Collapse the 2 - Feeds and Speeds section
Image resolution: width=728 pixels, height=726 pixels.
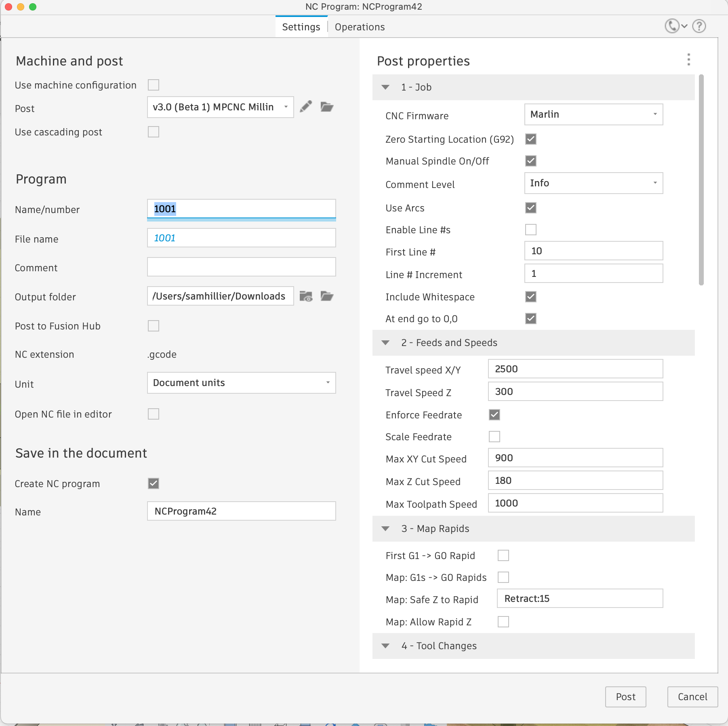pyautogui.click(x=386, y=343)
